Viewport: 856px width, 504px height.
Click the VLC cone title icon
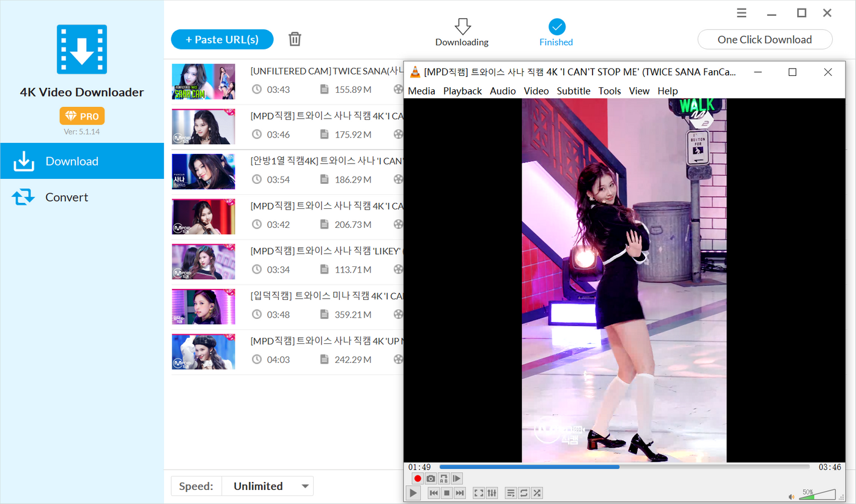coord(415,72)
